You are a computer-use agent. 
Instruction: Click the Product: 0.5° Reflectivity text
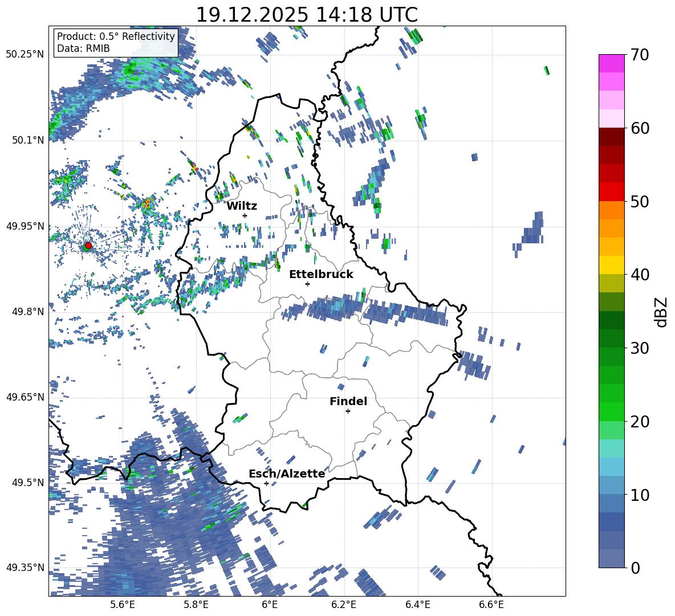tap(116, 36)
